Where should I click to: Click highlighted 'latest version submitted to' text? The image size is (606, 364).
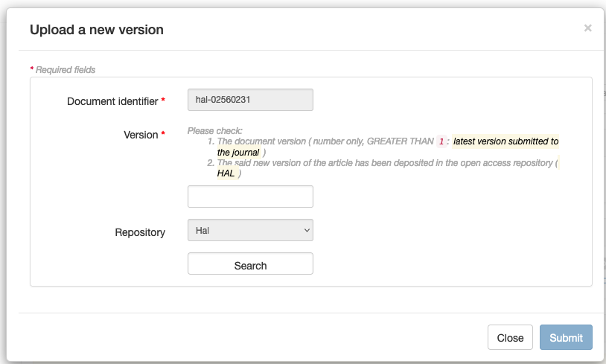pyautogui.click(x=505, y=141)
